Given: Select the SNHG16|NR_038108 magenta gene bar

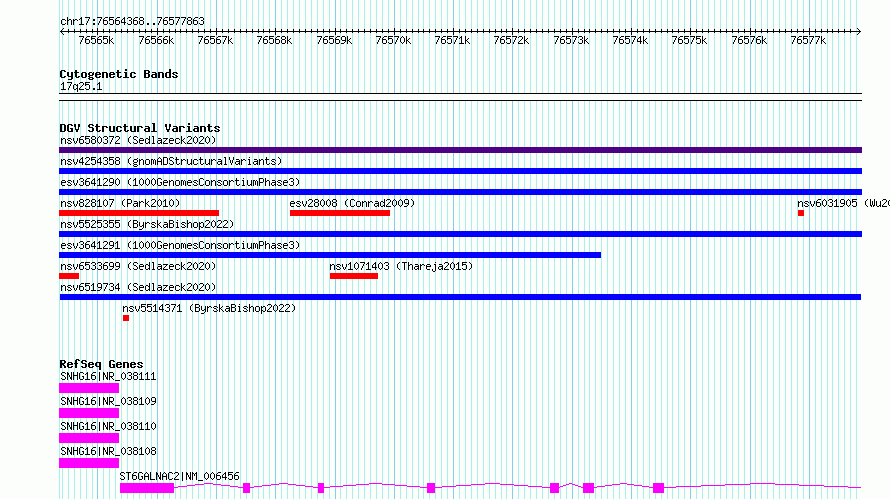Looking at the screenshot, I should [x=89, y=463].
